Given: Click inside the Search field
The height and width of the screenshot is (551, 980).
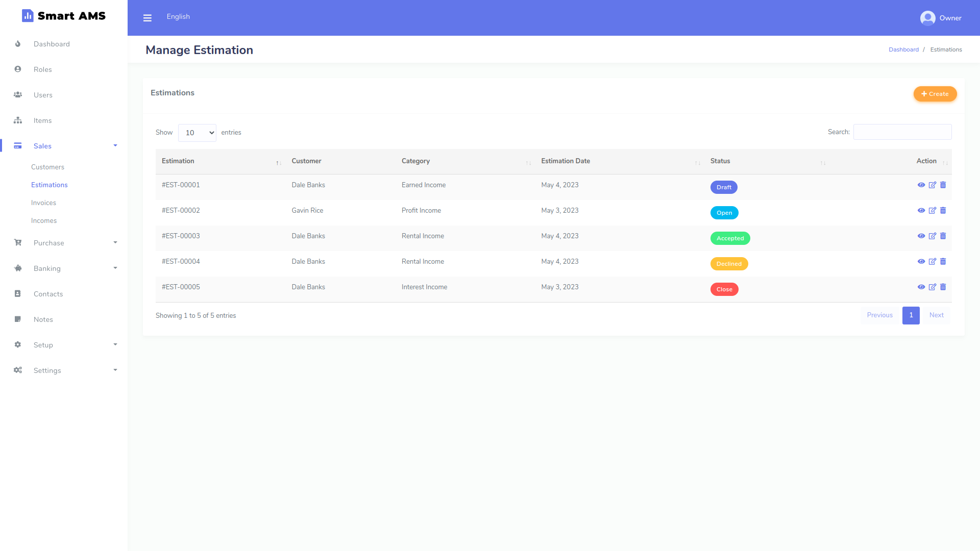Looking at the screenshot, I should (x=902, y=132).
